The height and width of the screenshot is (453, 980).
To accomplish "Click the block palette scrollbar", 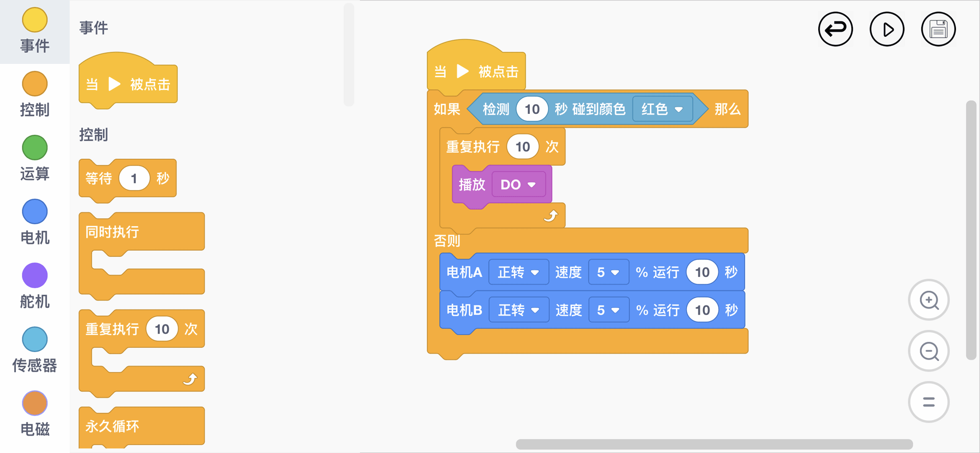I will (349, 55).
